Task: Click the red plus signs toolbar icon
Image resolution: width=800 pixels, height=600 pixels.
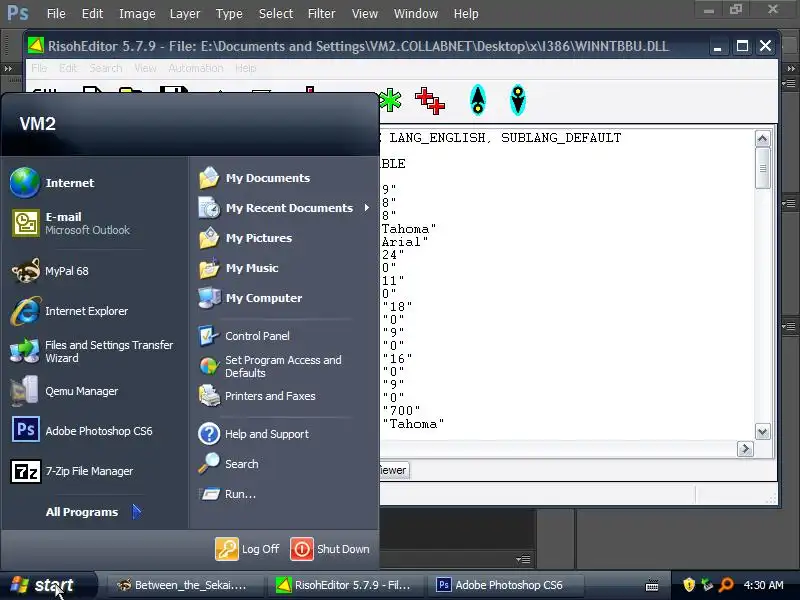Action: [x=430, y=100]
